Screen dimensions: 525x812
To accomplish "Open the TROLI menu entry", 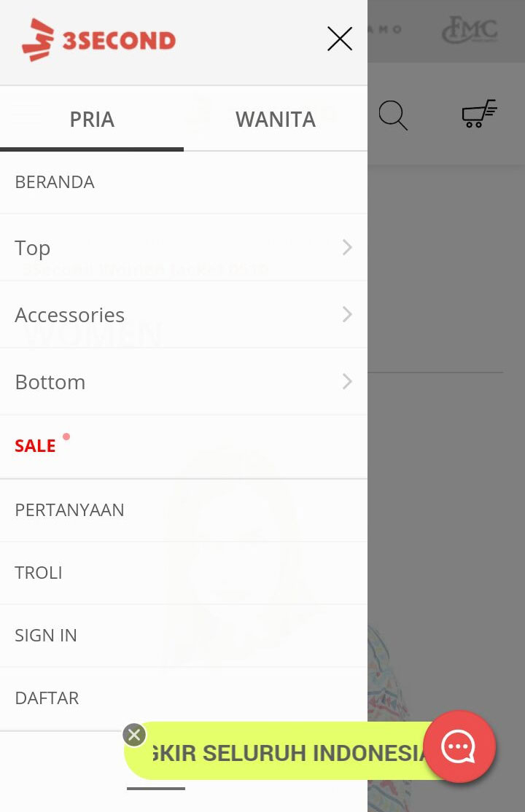I will [x=184, y=573].
